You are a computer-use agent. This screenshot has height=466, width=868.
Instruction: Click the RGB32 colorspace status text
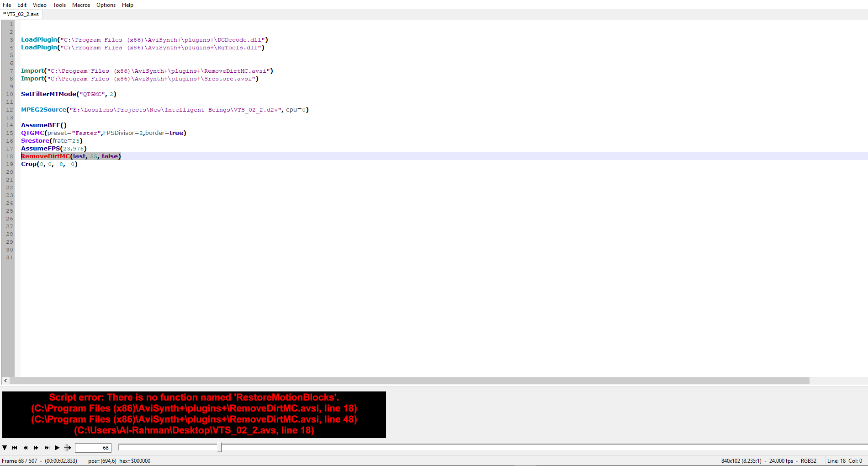point(809,461)
